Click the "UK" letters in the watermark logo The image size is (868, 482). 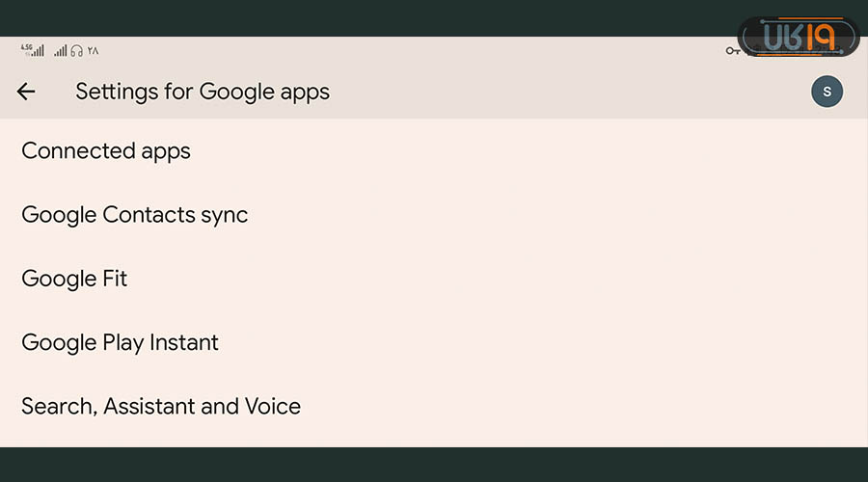(x=786, y=37)
